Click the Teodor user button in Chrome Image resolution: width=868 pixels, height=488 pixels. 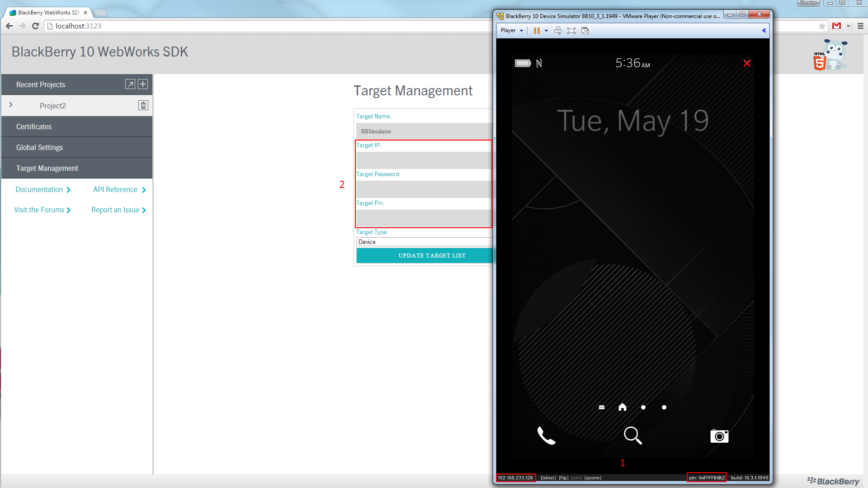pyautogui.click(x=808, y=3)
